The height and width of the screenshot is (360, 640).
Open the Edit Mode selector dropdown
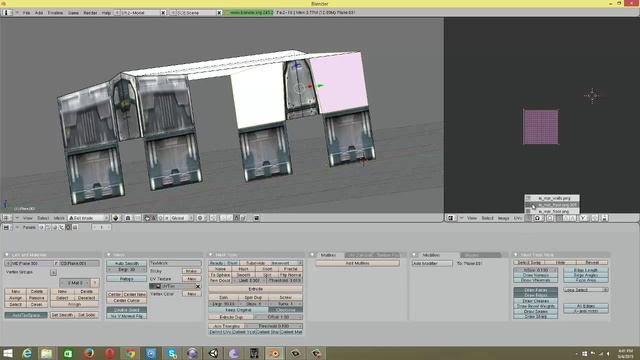coord(88,218)
